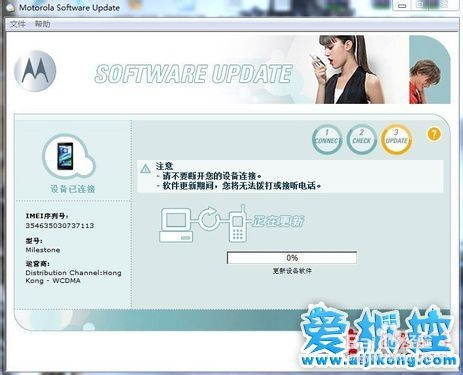The image size is (463, 375).
Task: Open the 文件 menu
Action: (17, 24)
